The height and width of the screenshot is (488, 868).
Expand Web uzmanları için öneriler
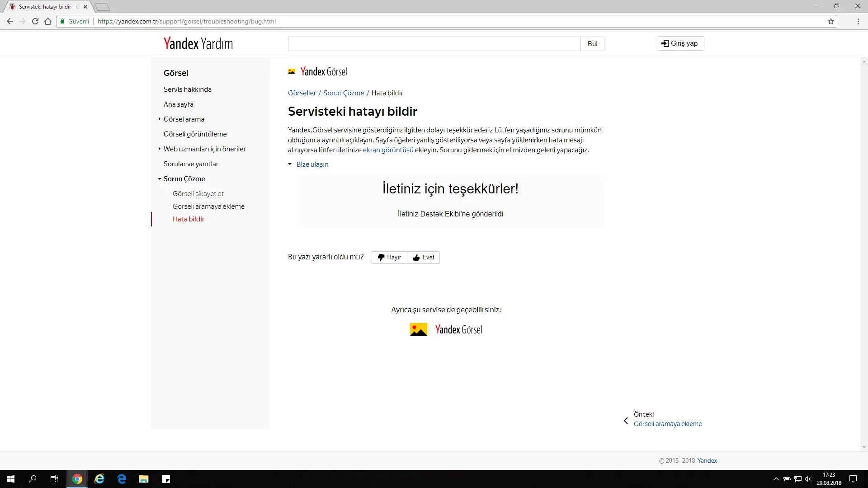[x=160, y=149]
